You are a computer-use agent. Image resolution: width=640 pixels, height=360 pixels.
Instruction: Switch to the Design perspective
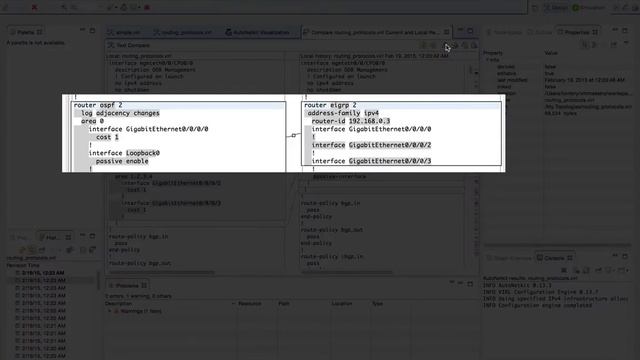pos(556,7)
